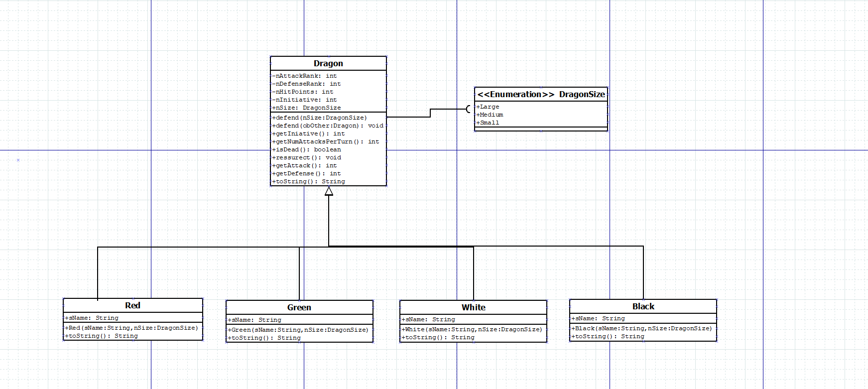Select the Black class title

tap(643, 306)
